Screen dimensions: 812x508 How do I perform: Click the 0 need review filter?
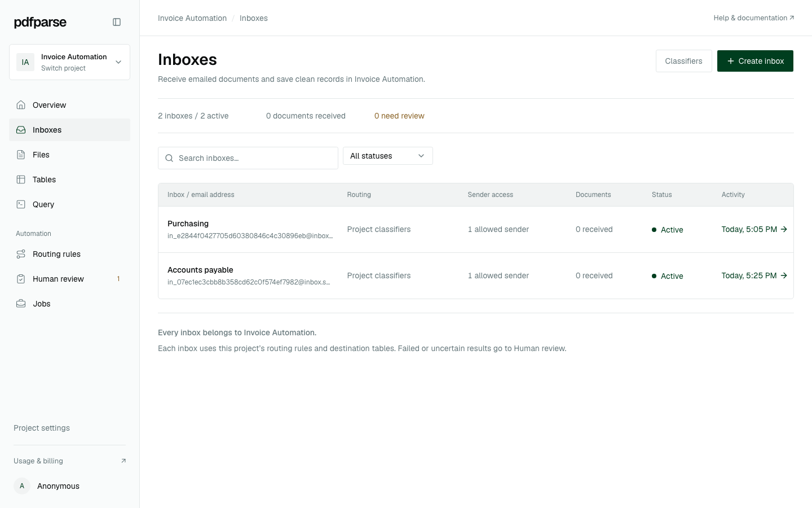[399, 116]
